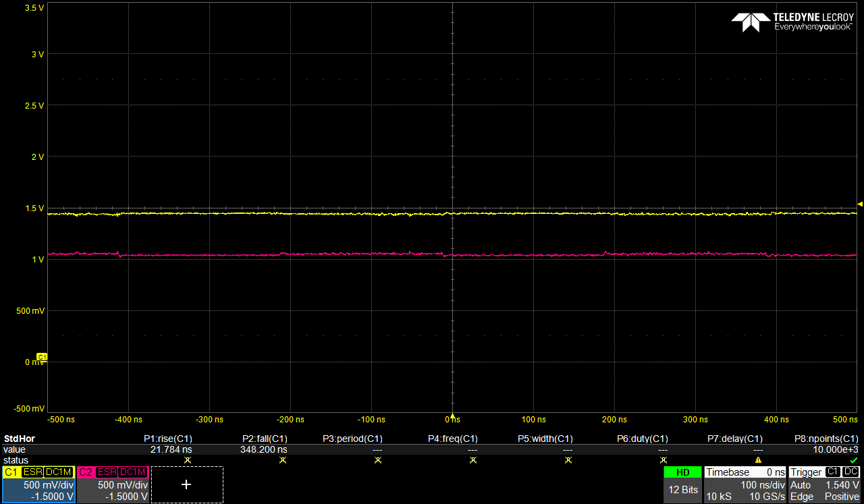864x504 pixels.
Task: Click the yellow trigger level marker on right edge
Action: [860, 203]
